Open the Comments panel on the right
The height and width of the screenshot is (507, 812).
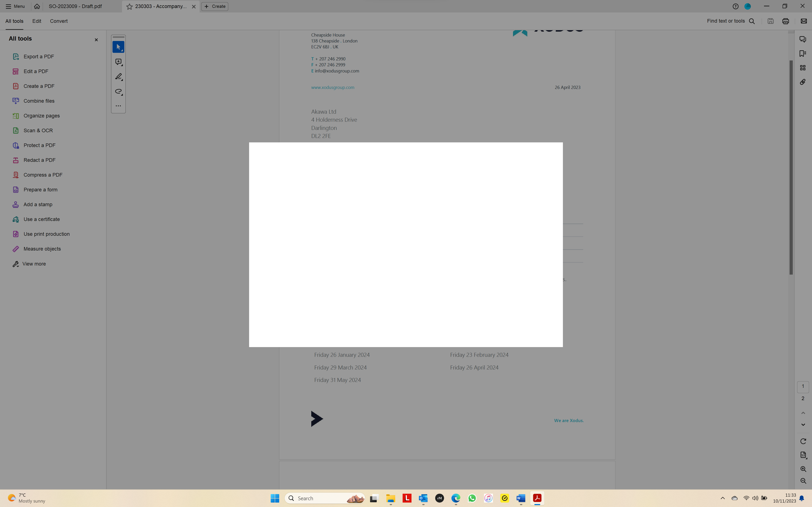(x=803, y=39)
